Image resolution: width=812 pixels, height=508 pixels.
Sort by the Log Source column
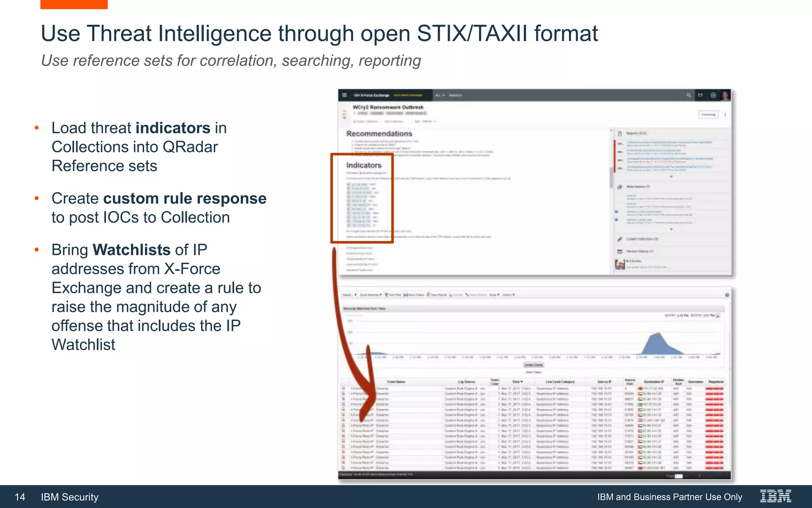(466, 382)
